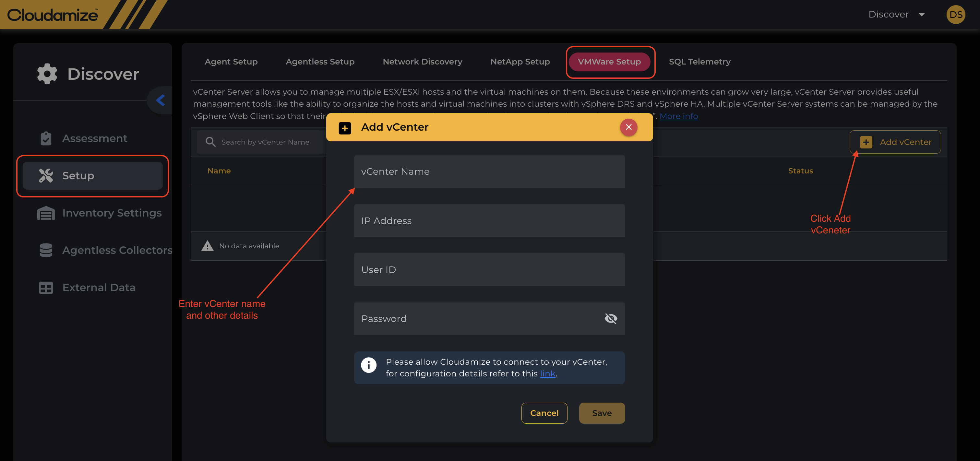Click the Agentless Collectors database icon

(46, 250)
